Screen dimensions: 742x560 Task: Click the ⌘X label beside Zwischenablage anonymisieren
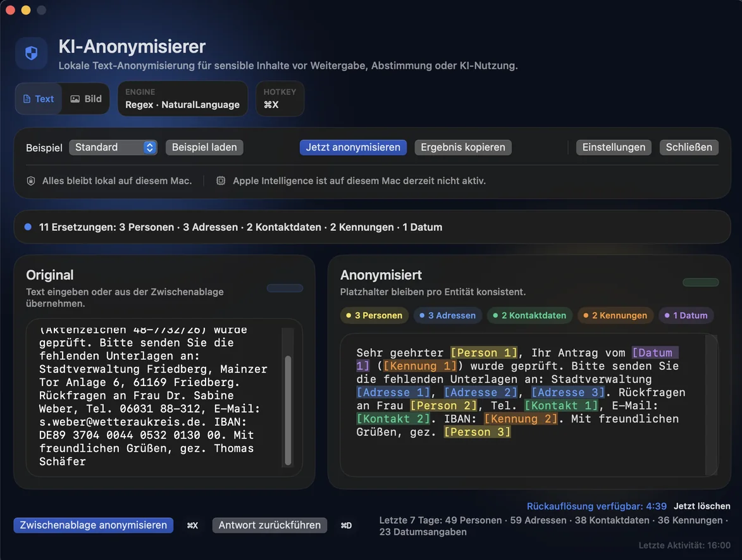(192, 525)
